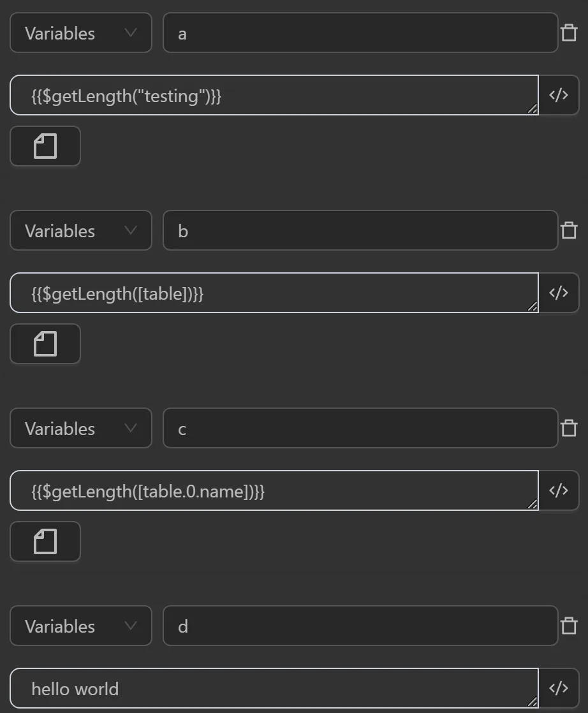
Task: Focus the variable name field containing d
Action: tap(360, 626)
